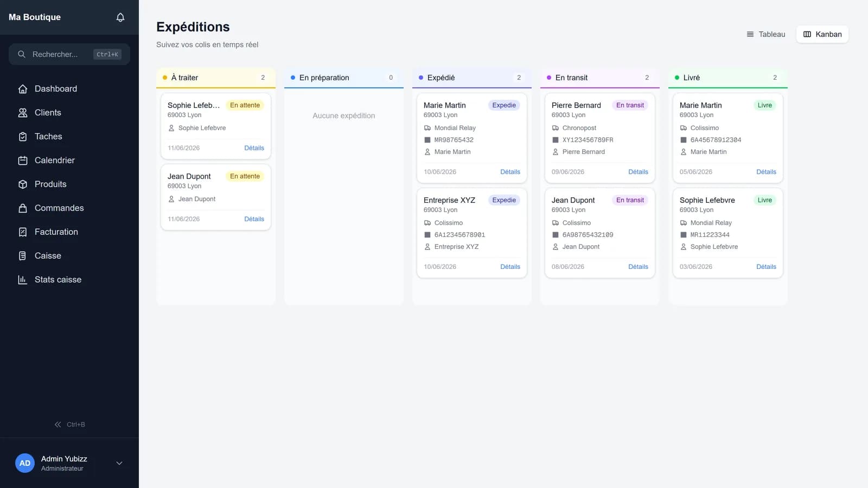The image size is (868, 488).
Task: Click the À traiter count badge
Action: tap(263, 78)
